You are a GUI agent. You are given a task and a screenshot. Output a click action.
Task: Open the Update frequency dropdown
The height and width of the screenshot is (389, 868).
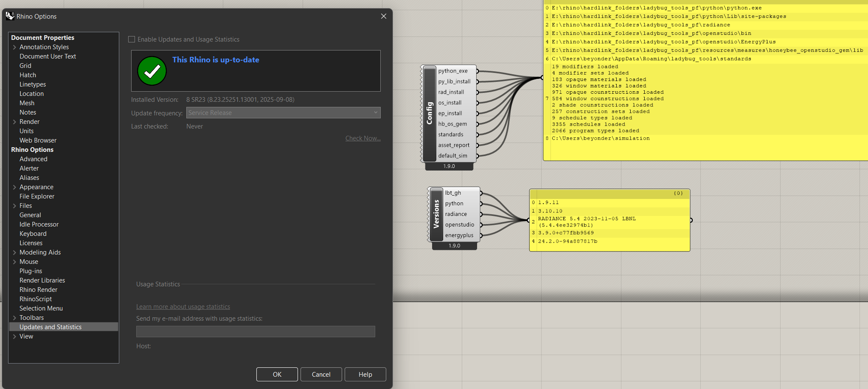283,113
